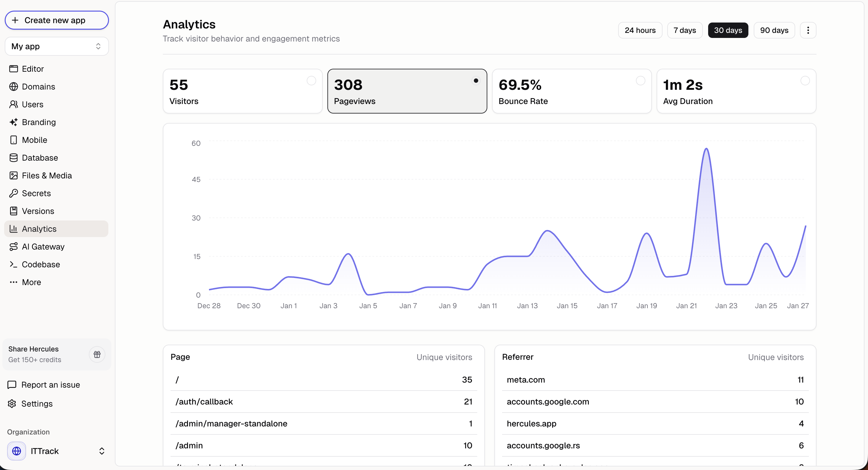
Task: Click the Share Hercules text
Action: (33, 349)
